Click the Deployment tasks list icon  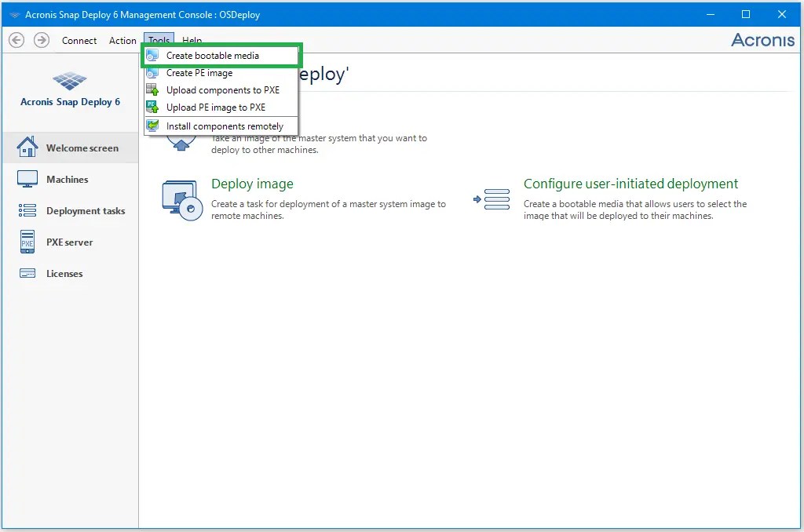(x=27, y=210)
